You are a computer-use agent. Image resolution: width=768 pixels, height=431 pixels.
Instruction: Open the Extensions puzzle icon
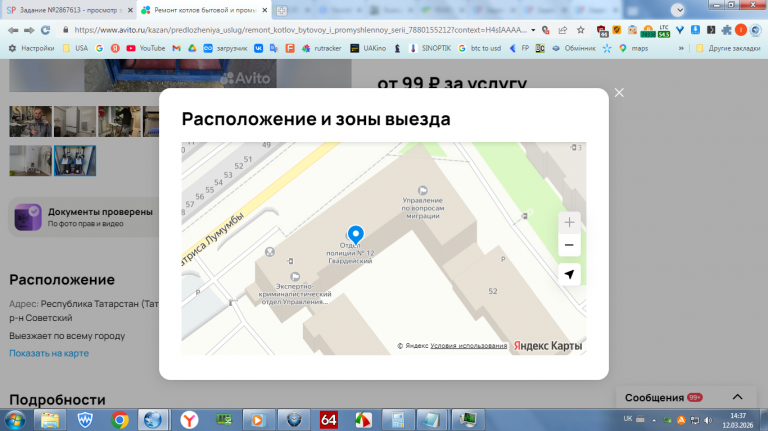(x=727, y=30)
